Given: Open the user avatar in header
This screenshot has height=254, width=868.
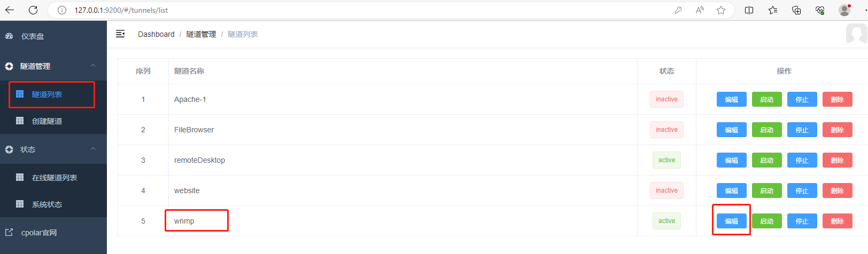Looking at the screenshot, I should [856, 34].
